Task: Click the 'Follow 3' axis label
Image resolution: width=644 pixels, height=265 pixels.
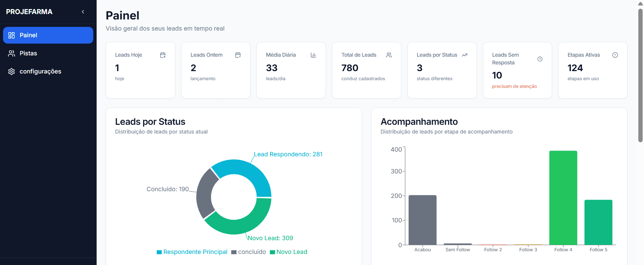Action: point(528,250)
